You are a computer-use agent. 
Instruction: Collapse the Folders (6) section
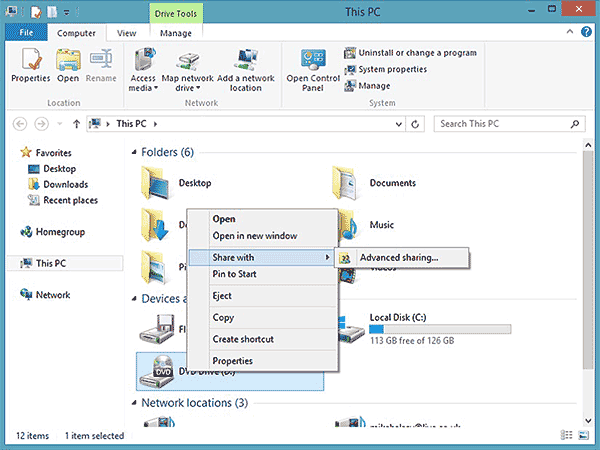pos(134,153)
